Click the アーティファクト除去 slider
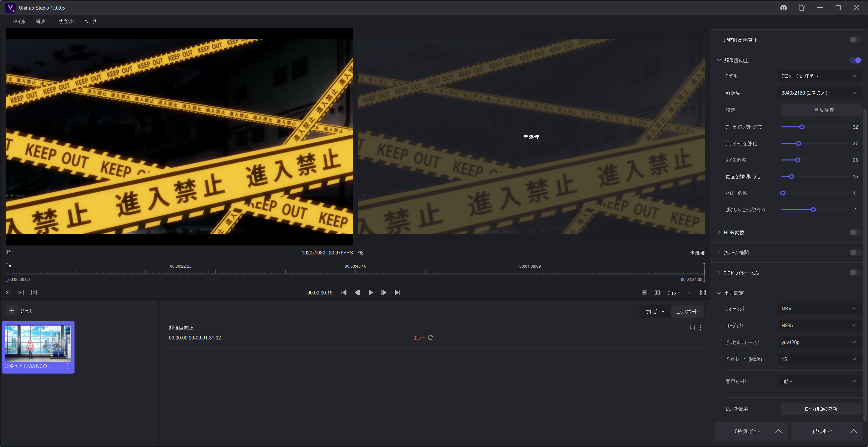 (815, 127)
